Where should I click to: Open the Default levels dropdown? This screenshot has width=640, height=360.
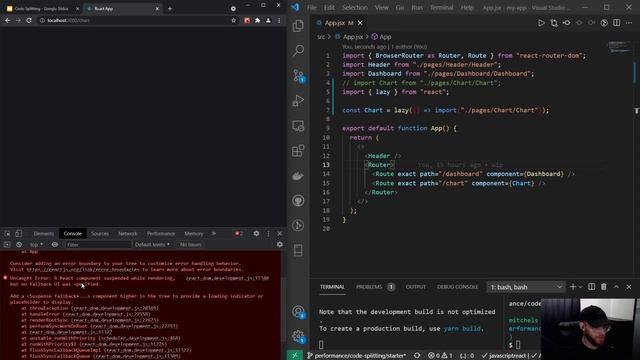click(152, 244)
